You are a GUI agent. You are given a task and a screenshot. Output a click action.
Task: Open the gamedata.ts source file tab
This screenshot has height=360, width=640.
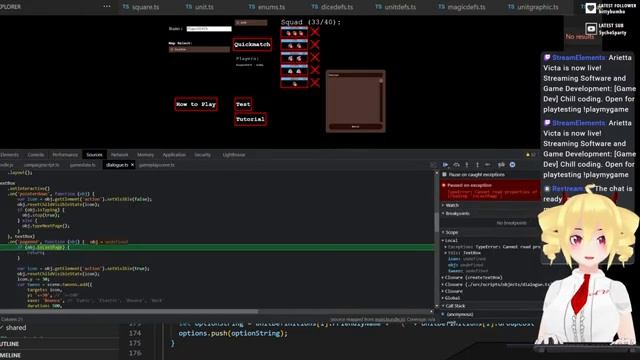(83, 165)
